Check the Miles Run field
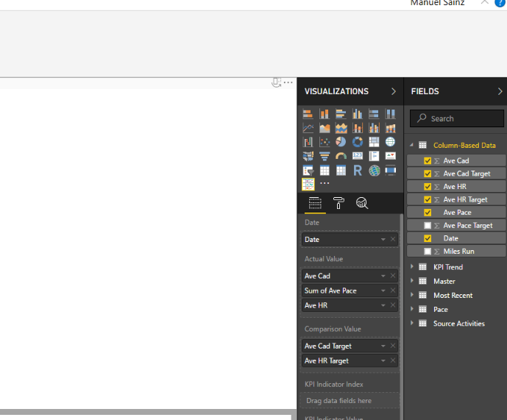 428,252
